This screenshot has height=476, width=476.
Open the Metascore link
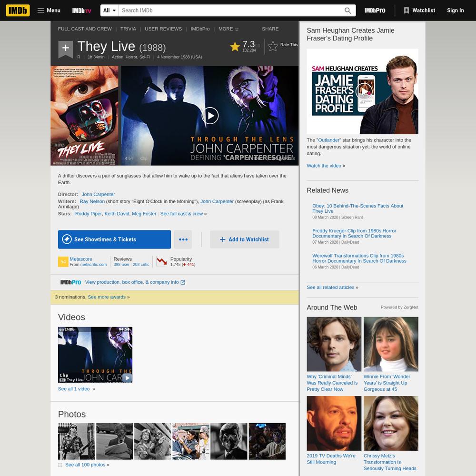pos(81,259)
